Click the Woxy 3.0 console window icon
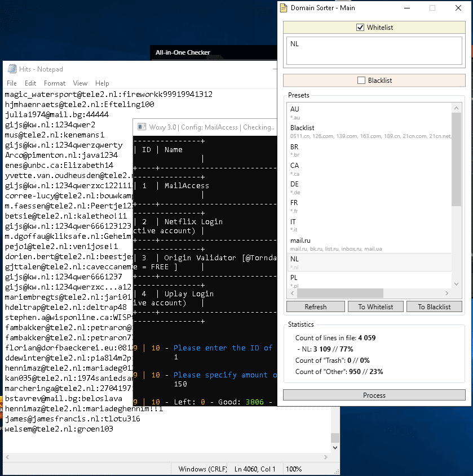 [140, 127]
